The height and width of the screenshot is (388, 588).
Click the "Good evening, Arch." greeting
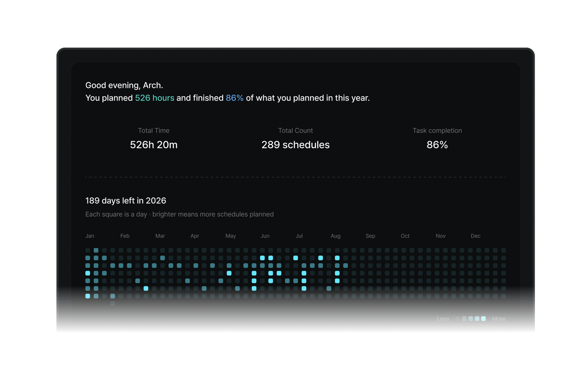point(124,85)
